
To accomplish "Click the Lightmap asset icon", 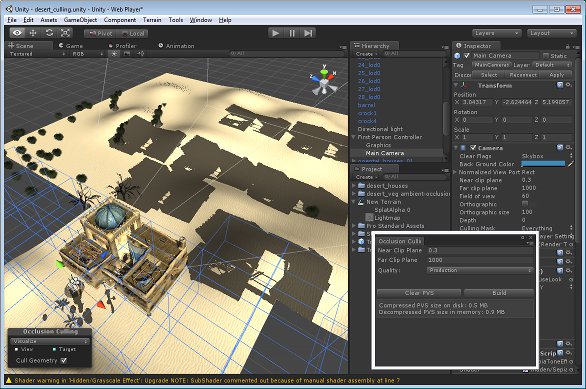I will coord(369,217).
